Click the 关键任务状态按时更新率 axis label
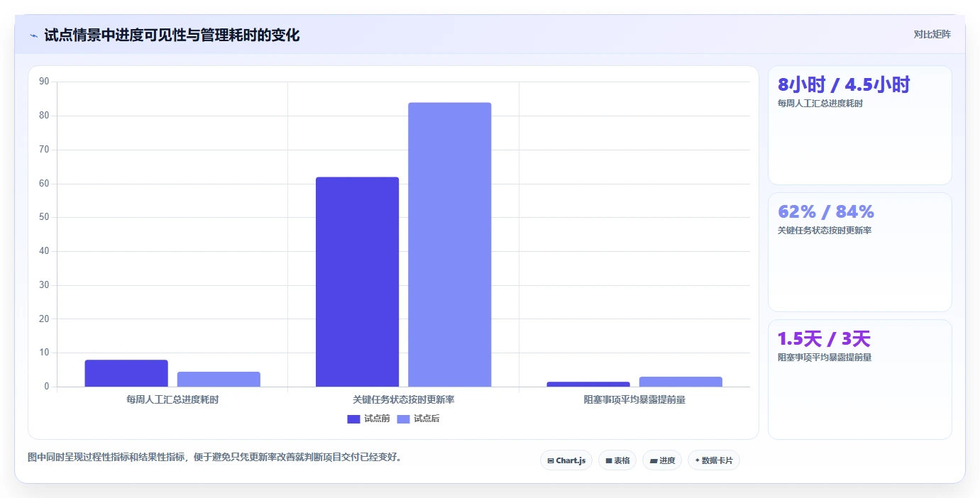This screenshot has height=498, width=980. point(403,399)
